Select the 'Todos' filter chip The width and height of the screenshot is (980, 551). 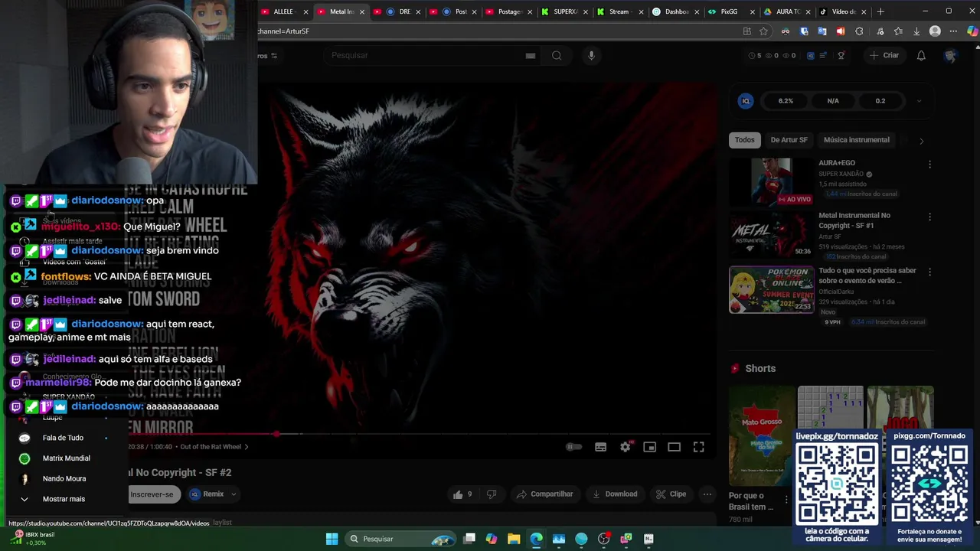745,140
